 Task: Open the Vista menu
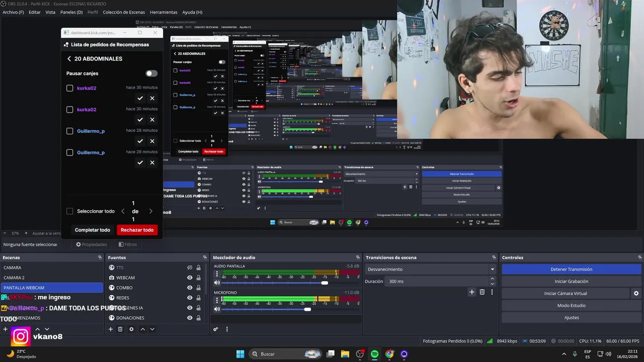click(50, 12)
